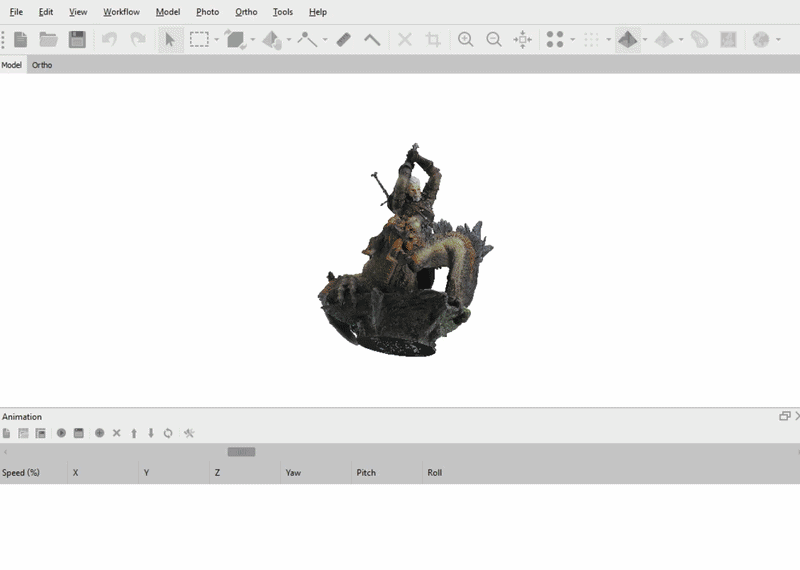The image size is (800, 570).
Task: Expand the dense cloud view mode dropdown
Action: [x=609, y=40]
